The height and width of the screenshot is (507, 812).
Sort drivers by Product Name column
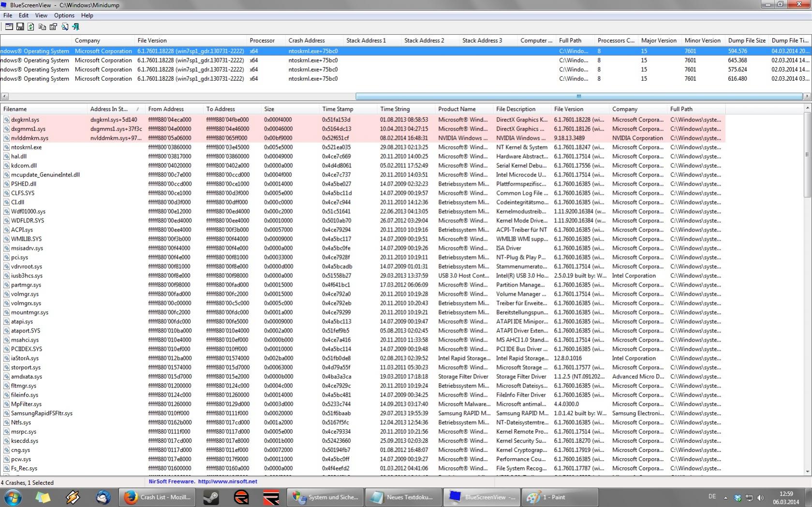[464, 109]
